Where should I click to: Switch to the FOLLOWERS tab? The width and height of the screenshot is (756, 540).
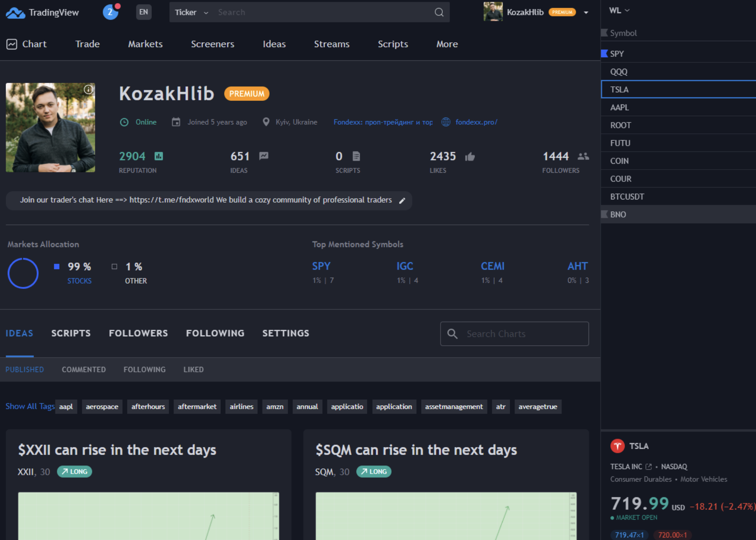click(138, 333)
